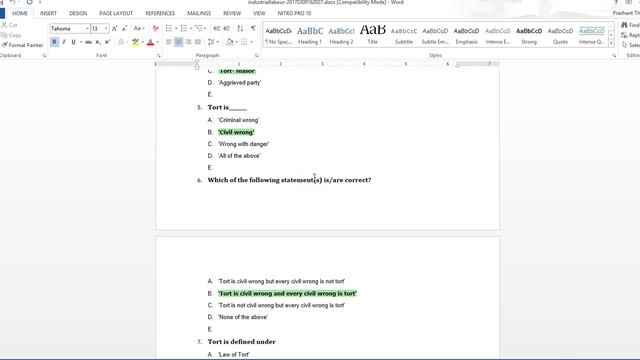Viewport: 640px width, 360px height.
Task: Open the PAGE LAYOUT tab
Action: coord(116,13)
